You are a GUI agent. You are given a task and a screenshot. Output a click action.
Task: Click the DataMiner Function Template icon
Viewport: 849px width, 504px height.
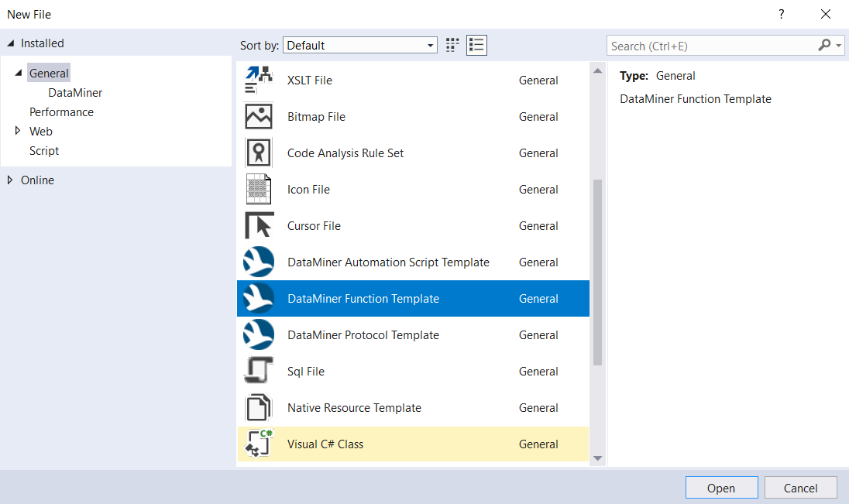pyautogui.click(x=258, y=298)
